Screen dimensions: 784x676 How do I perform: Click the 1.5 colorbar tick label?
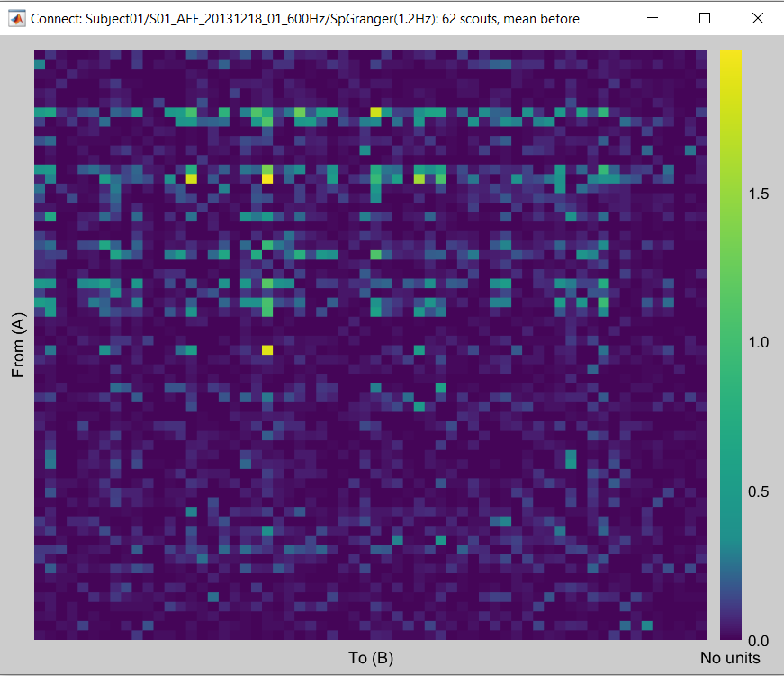click(758, 194)
